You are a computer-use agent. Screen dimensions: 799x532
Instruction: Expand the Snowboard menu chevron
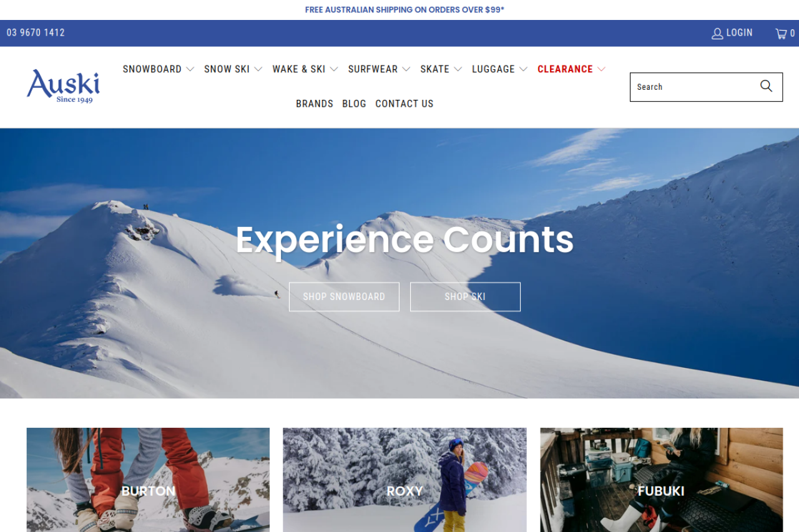[x=190, y=69]
